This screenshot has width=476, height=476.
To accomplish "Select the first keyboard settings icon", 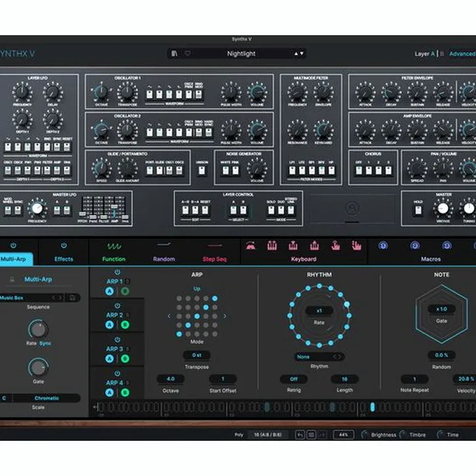I will click(x=251, y=245).
